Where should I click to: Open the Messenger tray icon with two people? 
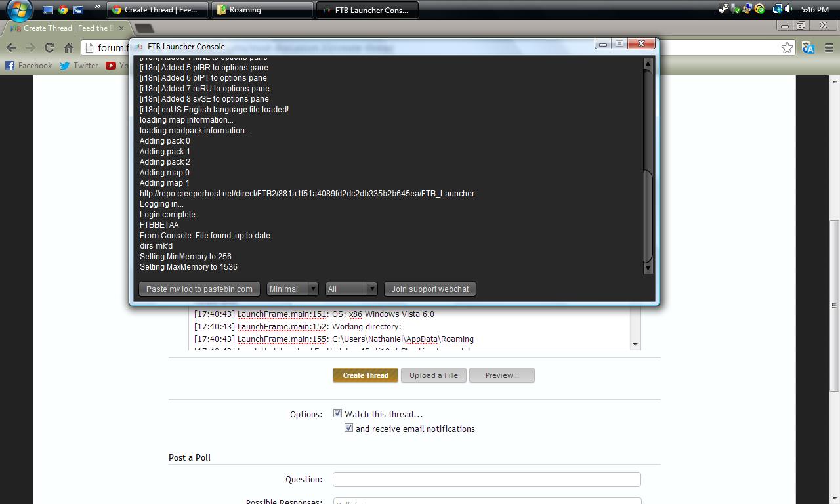click(x=747, y=9)
